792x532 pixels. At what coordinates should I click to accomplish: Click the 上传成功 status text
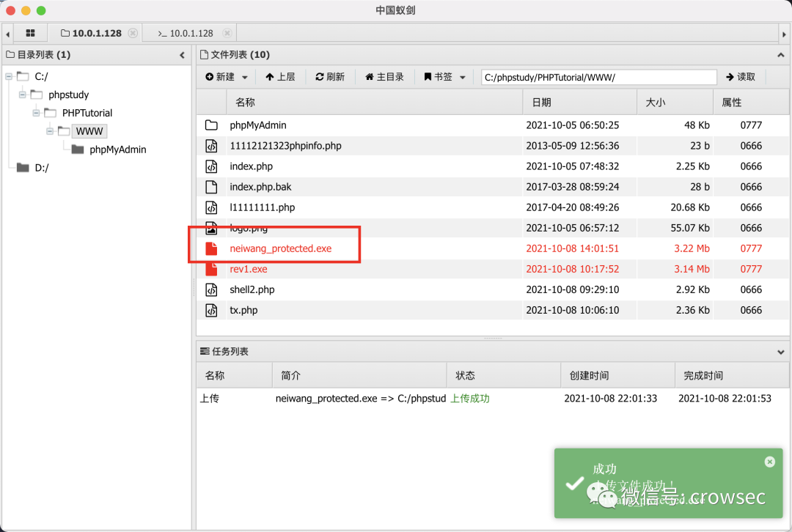(x=470, y=398)
